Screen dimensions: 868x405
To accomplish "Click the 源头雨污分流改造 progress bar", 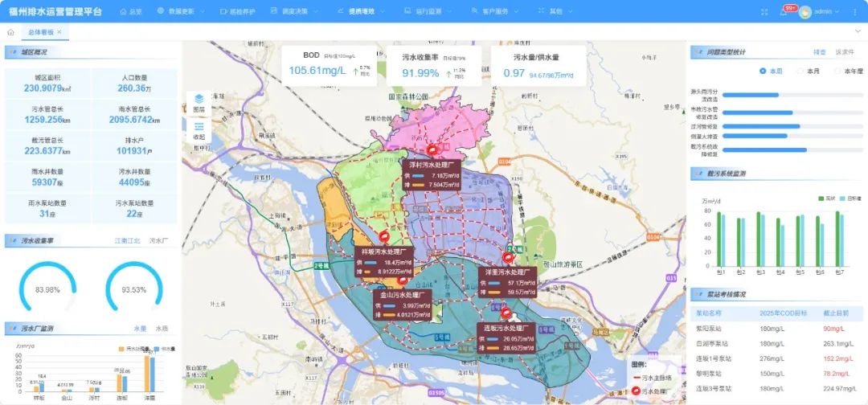I will coord(792,95).
